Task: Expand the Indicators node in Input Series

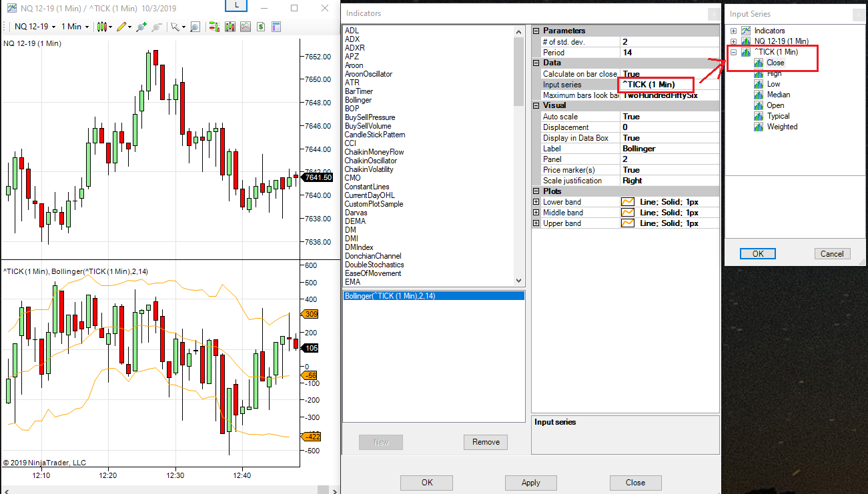Action: [734, 31]
